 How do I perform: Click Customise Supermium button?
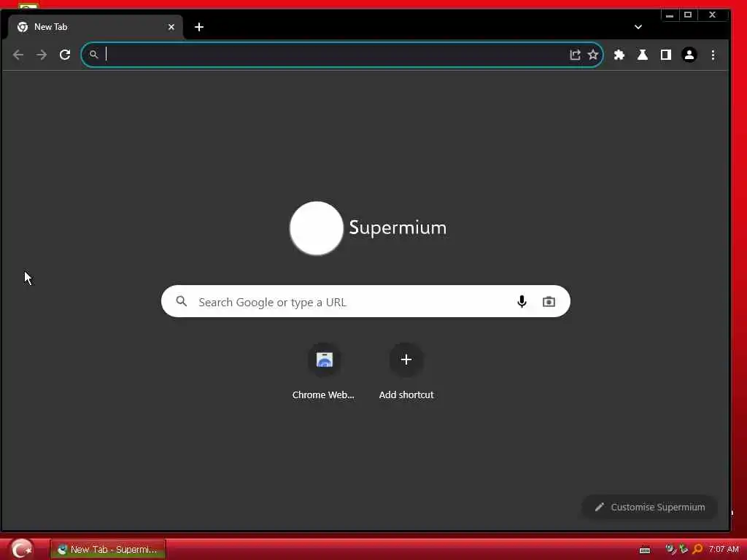(x=650, y=507)
